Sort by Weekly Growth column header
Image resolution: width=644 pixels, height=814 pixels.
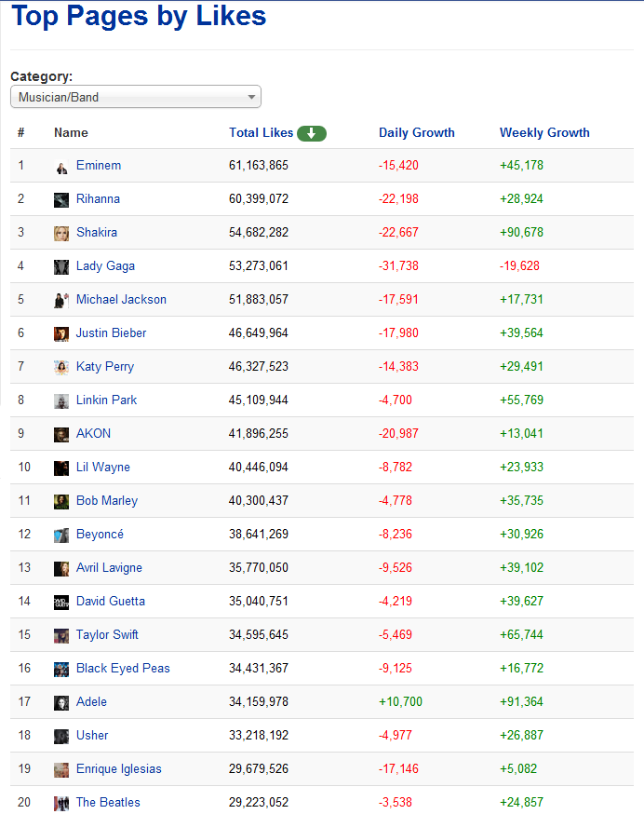click(x=544, y=133)
